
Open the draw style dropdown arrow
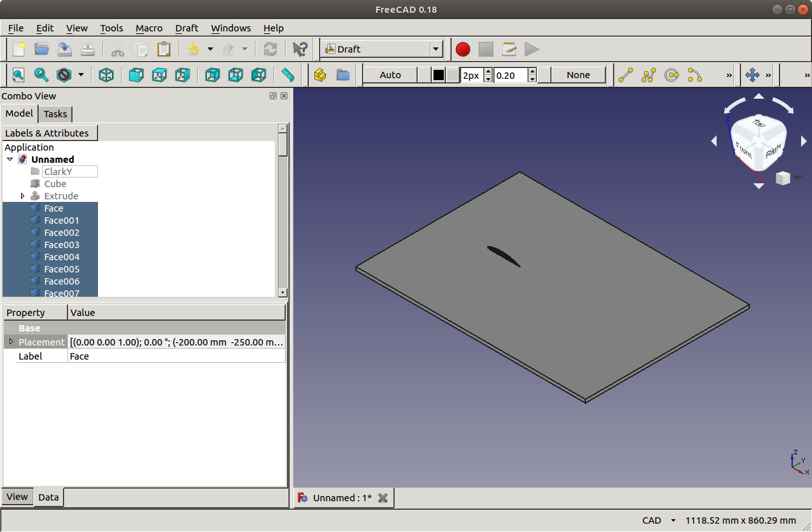pos(81,75)
